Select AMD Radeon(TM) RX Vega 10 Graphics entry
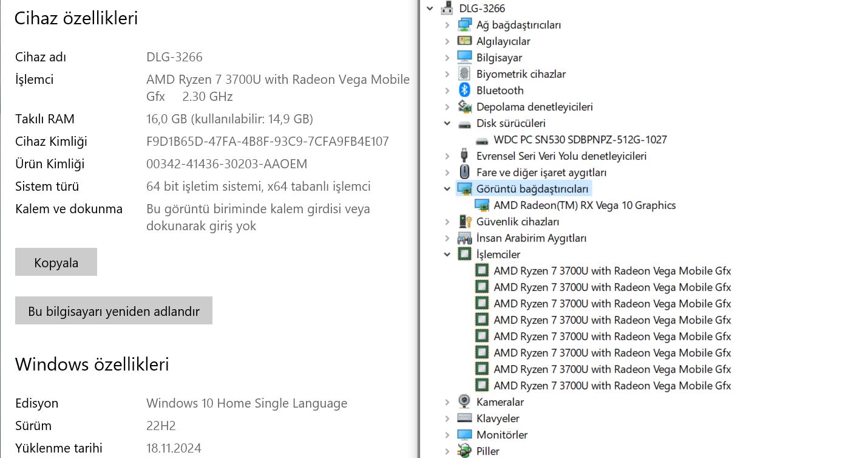Viewport: 868px width, 458px height. pos(585,205)
